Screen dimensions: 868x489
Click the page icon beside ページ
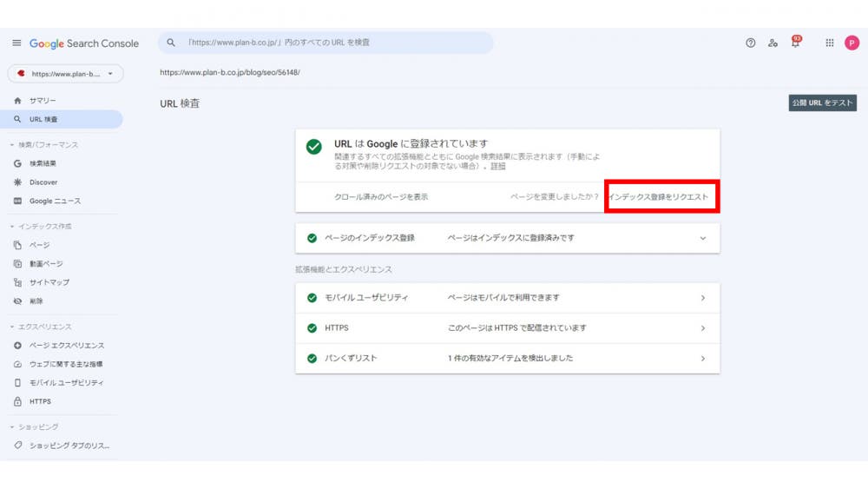coord(17,245)
